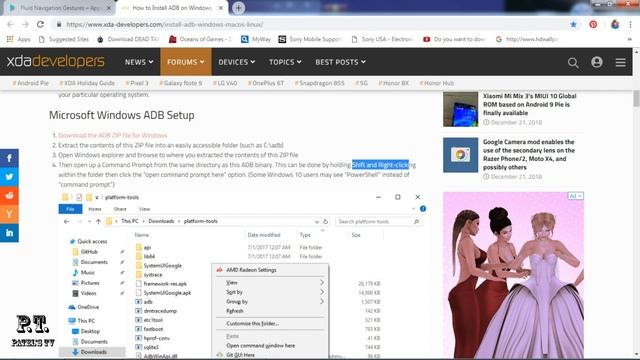Image resolution: width=640 pixels, height=360 pixels.
Task: Expand the TOPICS dropdown menu
Action: pos(285,62)
